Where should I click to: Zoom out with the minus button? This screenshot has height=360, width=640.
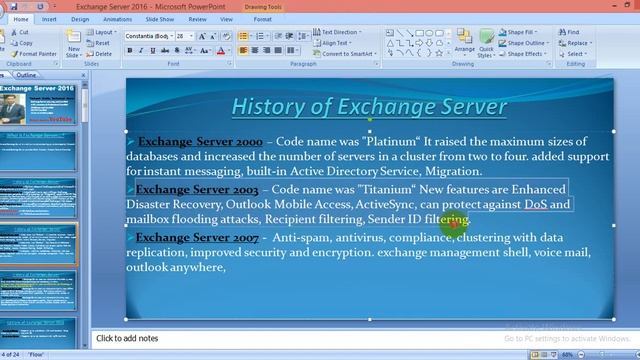(581, 355)
